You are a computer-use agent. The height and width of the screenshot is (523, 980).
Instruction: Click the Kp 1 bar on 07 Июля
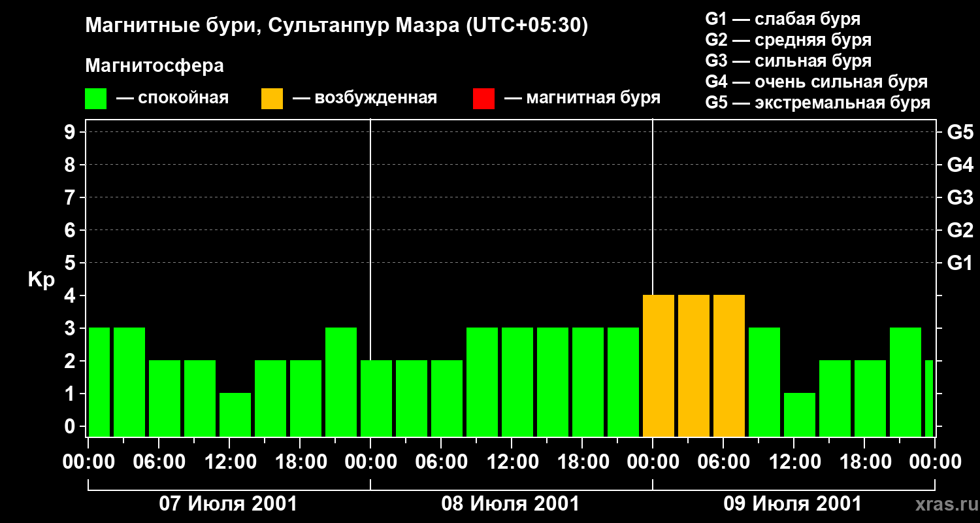(x=235, y=414)
